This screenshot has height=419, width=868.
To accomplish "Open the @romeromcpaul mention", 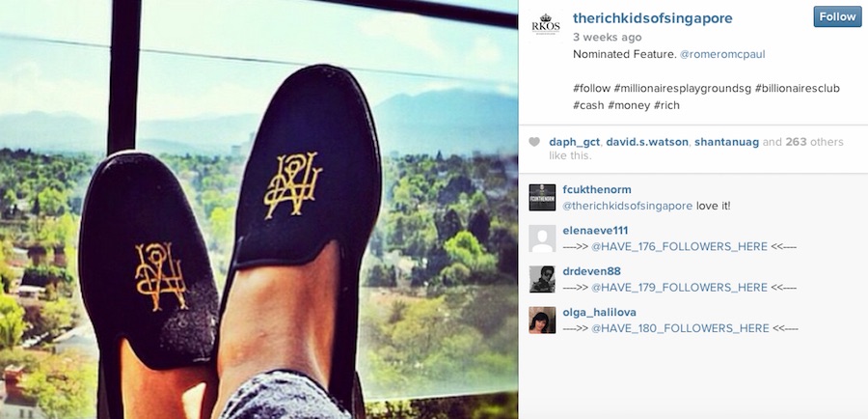I will [722, 54].
